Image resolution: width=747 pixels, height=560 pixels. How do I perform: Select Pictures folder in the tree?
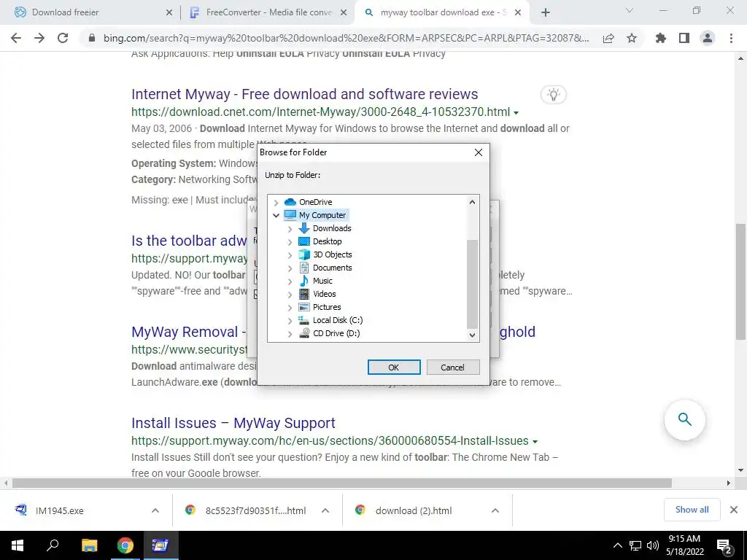[327, 307]
